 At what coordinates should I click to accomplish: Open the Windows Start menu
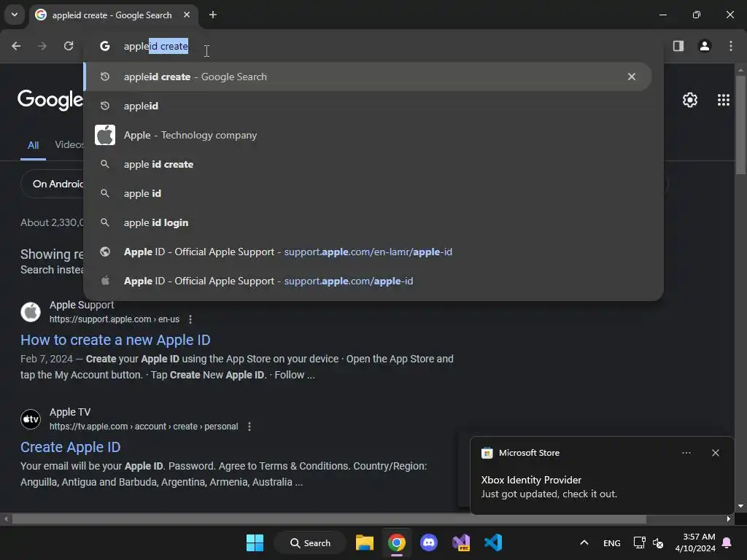click(255, 542)
